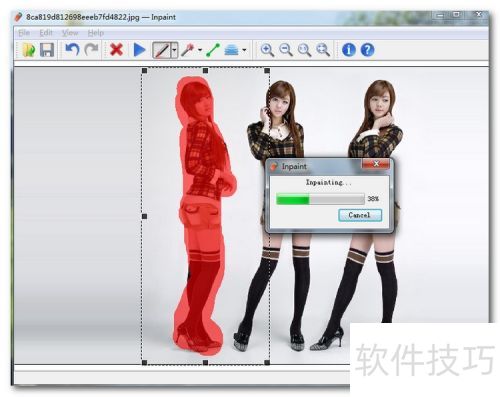This screenshot has width=500, height=397.
Task: Open an image file with the folder icon
Action: point(29,50)
